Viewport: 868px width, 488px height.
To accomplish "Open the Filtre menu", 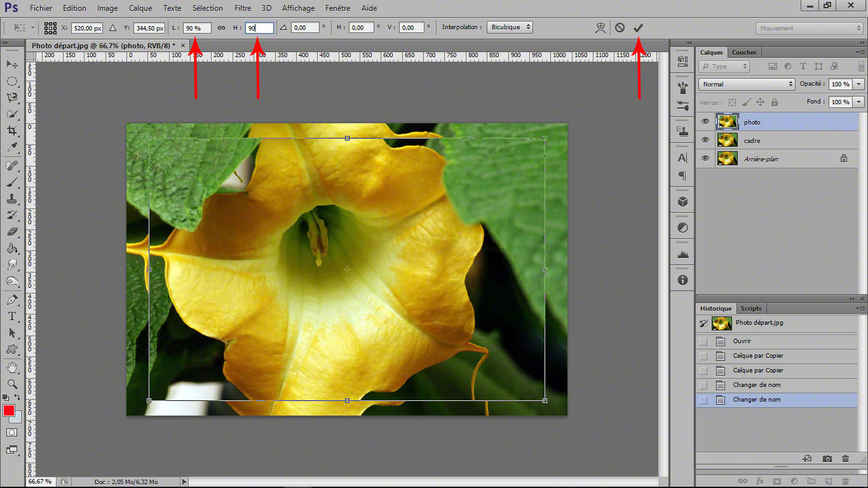I will pyautogui.click(x=243, y=8).
